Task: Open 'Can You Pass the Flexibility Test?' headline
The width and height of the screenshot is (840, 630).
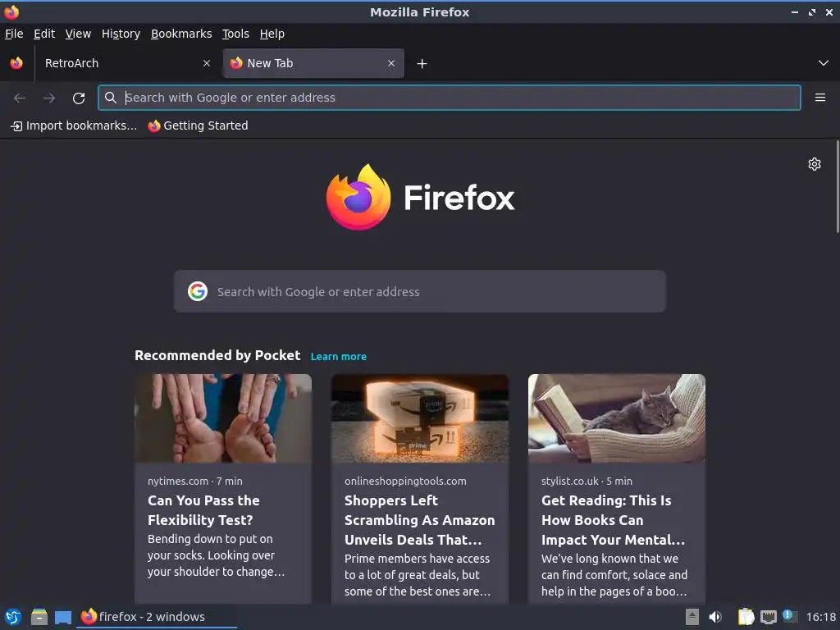Action: point(203,510)
